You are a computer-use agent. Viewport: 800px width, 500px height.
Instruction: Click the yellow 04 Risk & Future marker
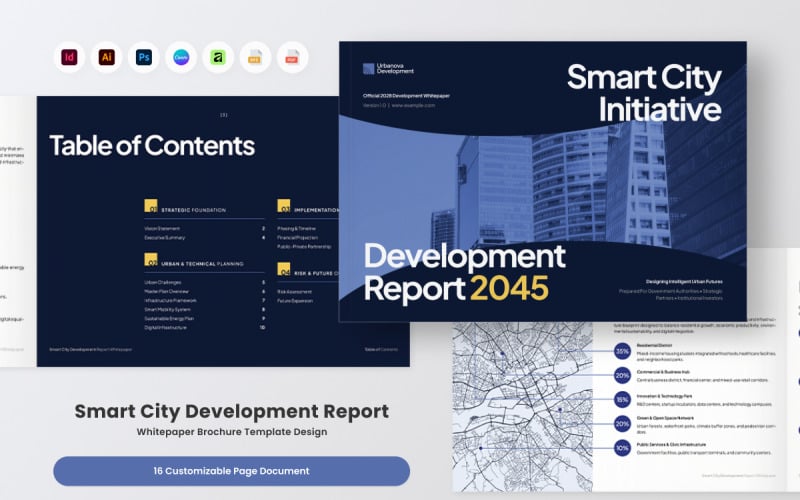[284, 269]
